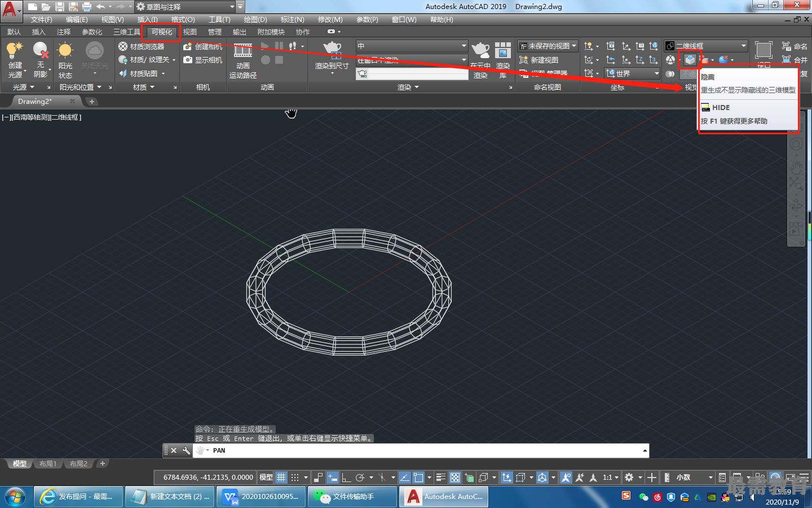The width and height of the screenshot is (812, 508).
Task: Click the New View (新建视图) tool
Action: click(x=539, y=60)
